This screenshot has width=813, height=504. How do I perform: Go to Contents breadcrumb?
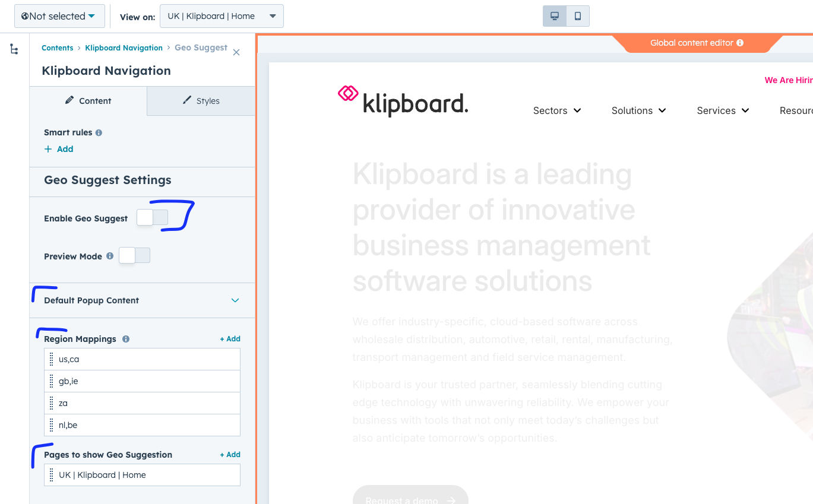pyautogui.click(x=58, y=48)
